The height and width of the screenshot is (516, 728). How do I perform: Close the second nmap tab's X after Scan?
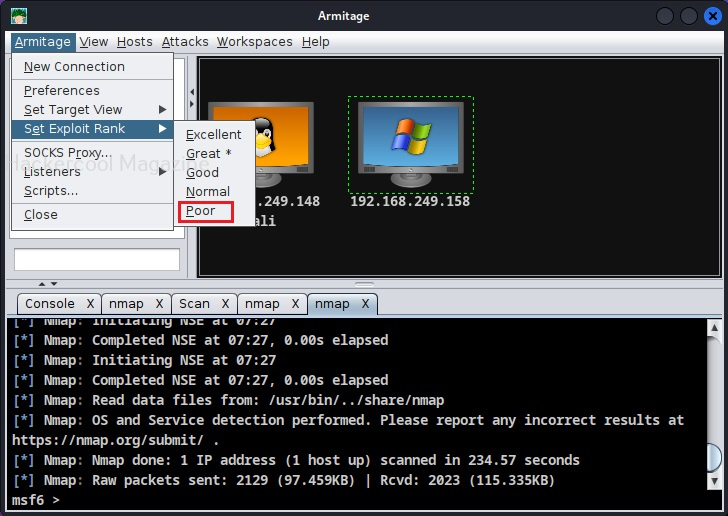[295, 304]
